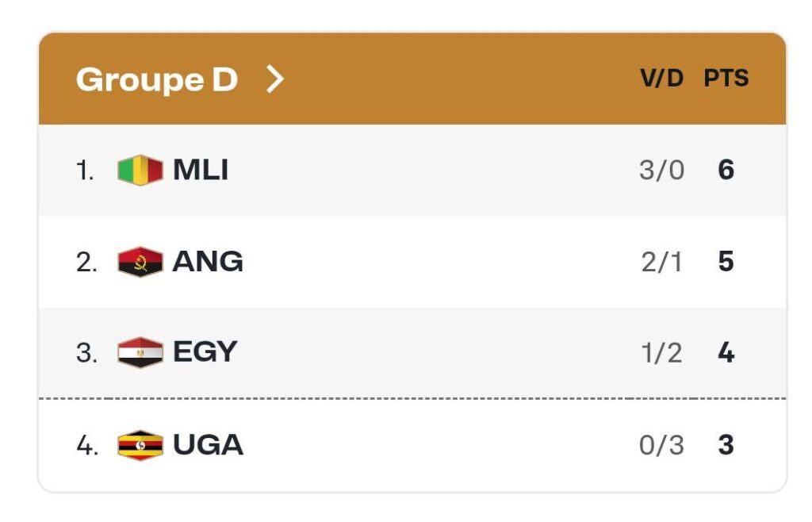This screenshot has width=812, height=522.
Task: Select the MLI team name
Action: click(x=201, y=171)
